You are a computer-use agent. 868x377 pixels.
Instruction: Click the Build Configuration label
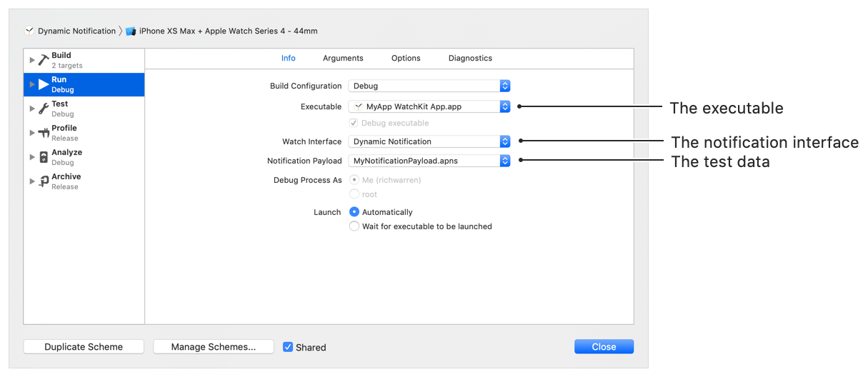(306, 86)
